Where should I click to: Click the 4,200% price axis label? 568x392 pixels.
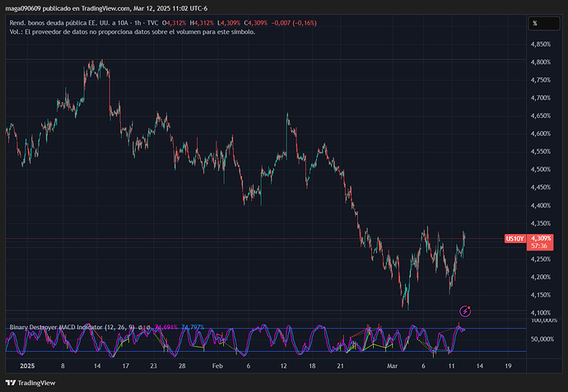pos(541,277)
